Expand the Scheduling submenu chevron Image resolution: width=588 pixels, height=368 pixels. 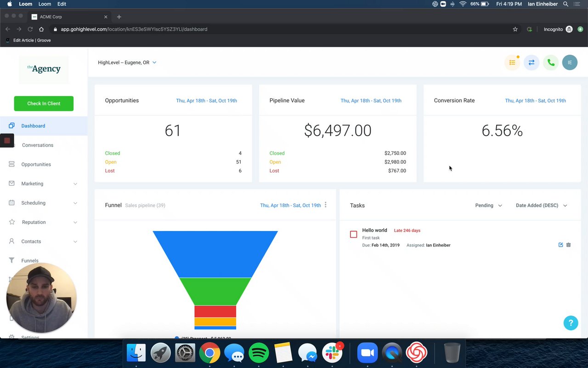click(x=75, y=203)
